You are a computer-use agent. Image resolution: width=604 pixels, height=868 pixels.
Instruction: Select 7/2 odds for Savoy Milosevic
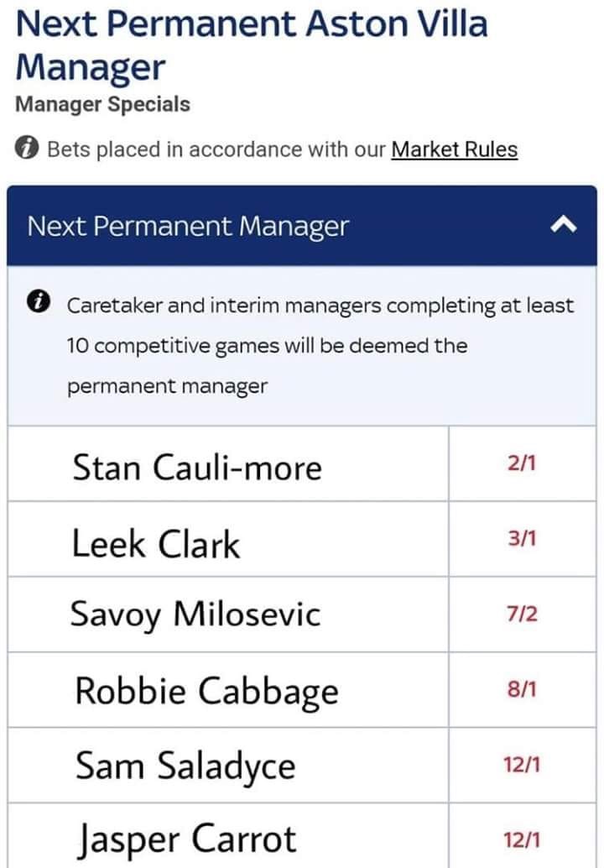(523, 614)
